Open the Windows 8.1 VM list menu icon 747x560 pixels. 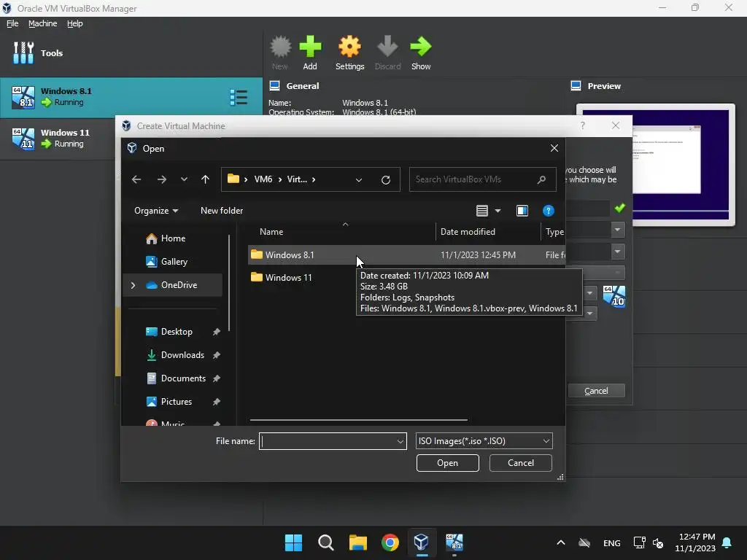point(239,97)
